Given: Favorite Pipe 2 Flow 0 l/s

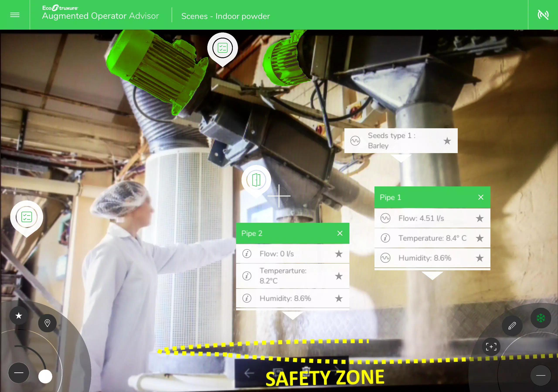Looking at the screenshot, I should point(339,254).
